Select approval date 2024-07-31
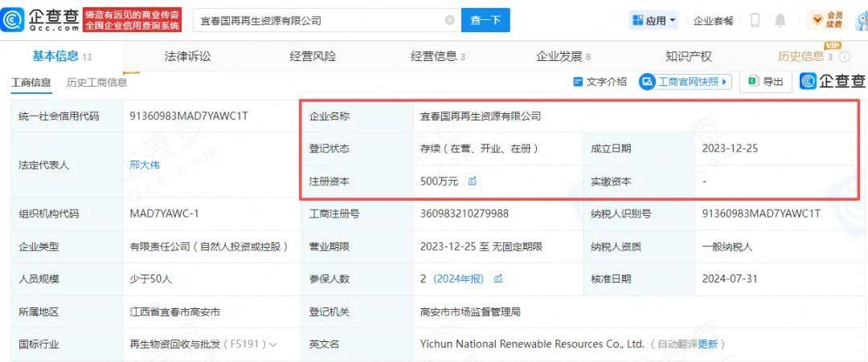This screenshot has height=362, width=868. (730, 279)
